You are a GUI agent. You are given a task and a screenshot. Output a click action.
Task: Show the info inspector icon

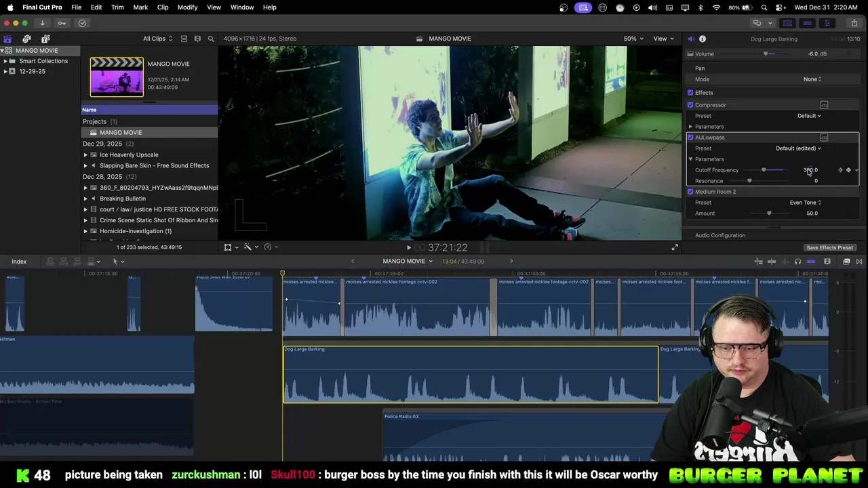pos(703,39)
